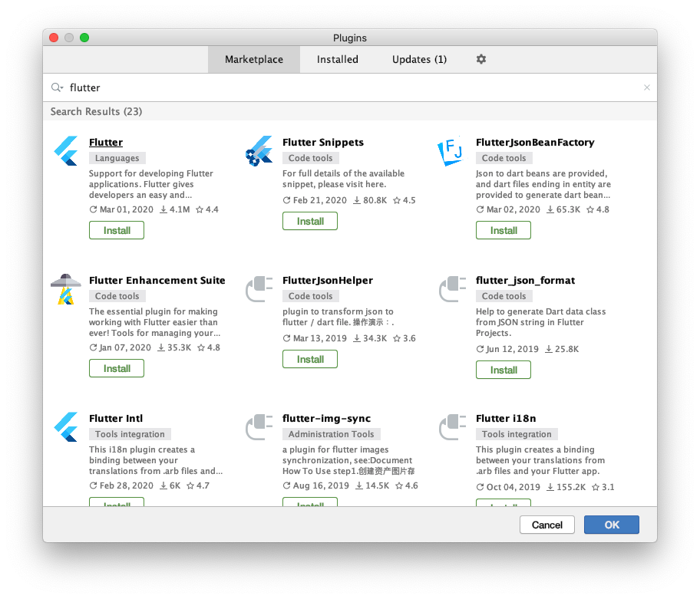The image size is (700, 599).
Task: Confirm with the OK button
Action: 612,525
